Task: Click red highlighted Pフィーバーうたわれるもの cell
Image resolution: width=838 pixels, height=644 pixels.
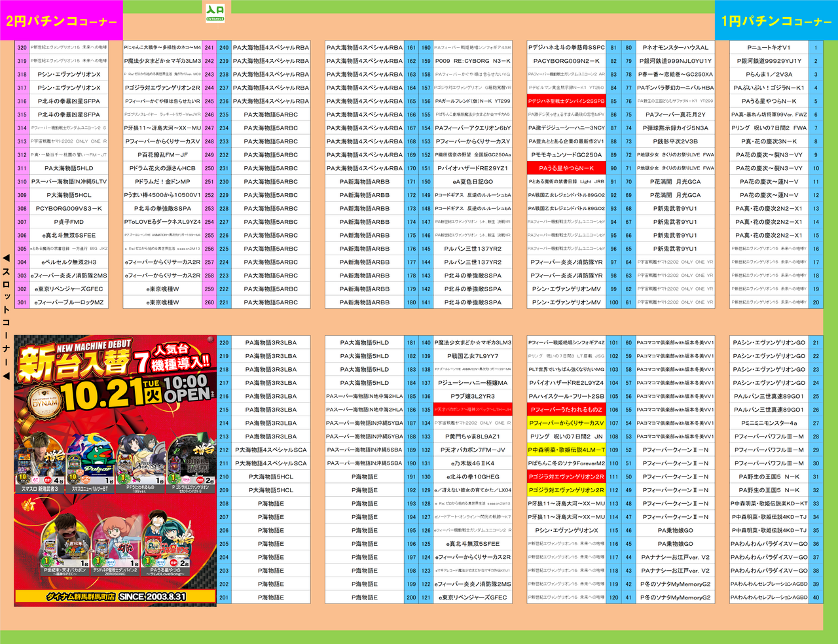Action: pyautogui.click(x=566, y=410)
